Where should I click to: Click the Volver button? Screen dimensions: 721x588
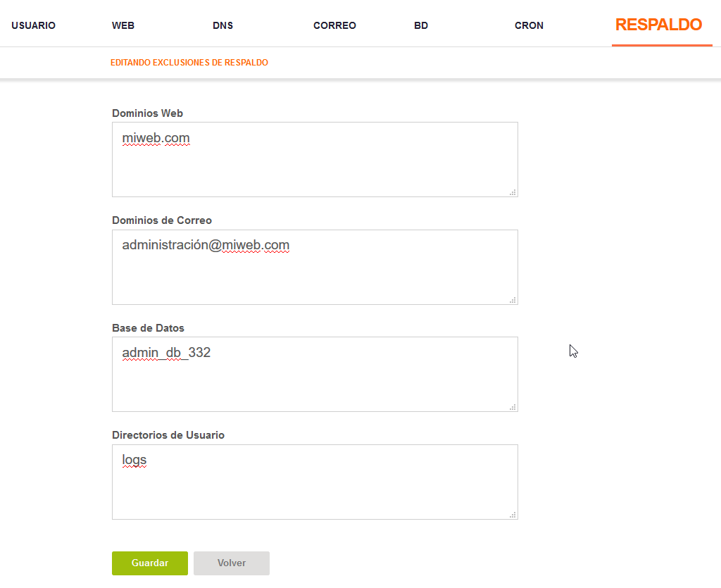pyautogui.click(x=231, y=563)
